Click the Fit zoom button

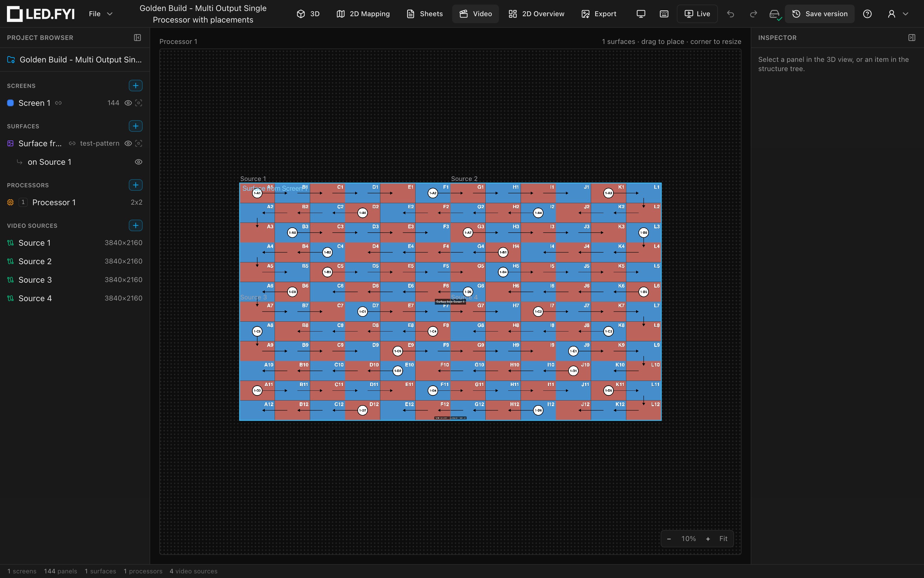coord(723,539)
